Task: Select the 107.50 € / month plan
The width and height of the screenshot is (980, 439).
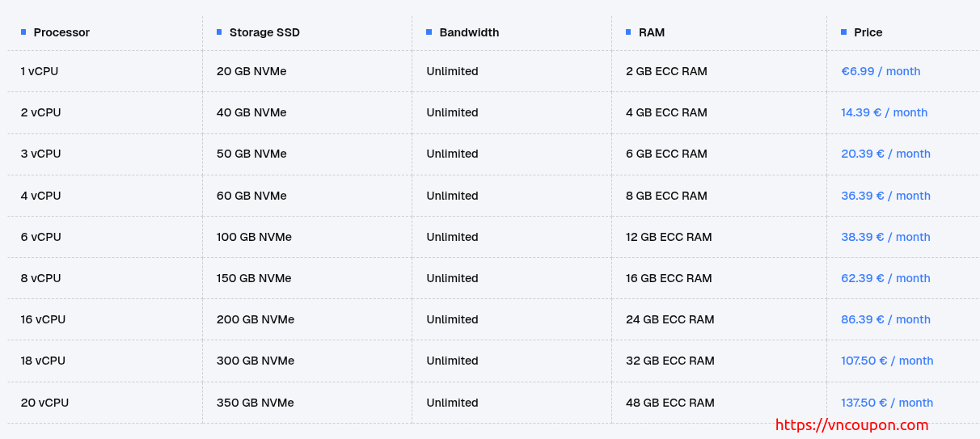Action: tap(887, 361)
